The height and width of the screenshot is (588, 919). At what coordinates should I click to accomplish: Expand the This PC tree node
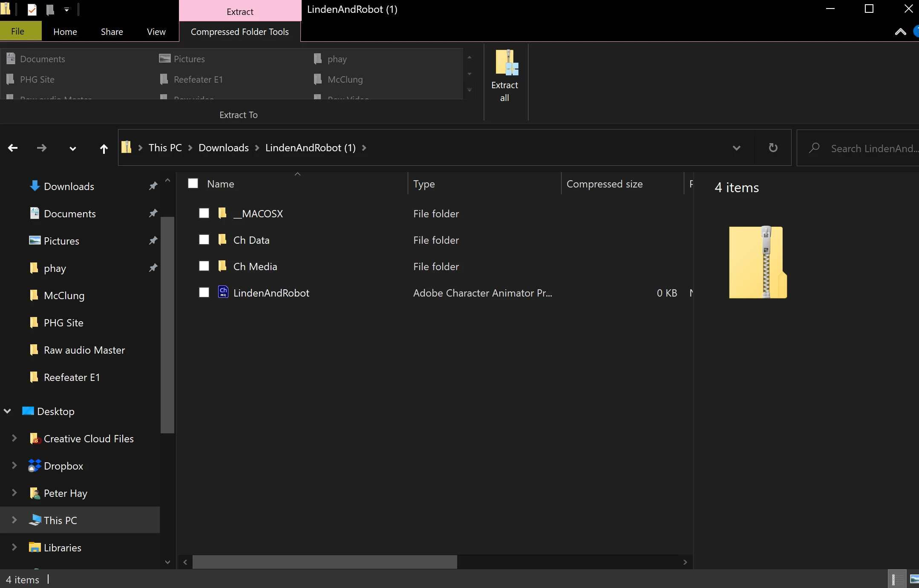(14, 520)
